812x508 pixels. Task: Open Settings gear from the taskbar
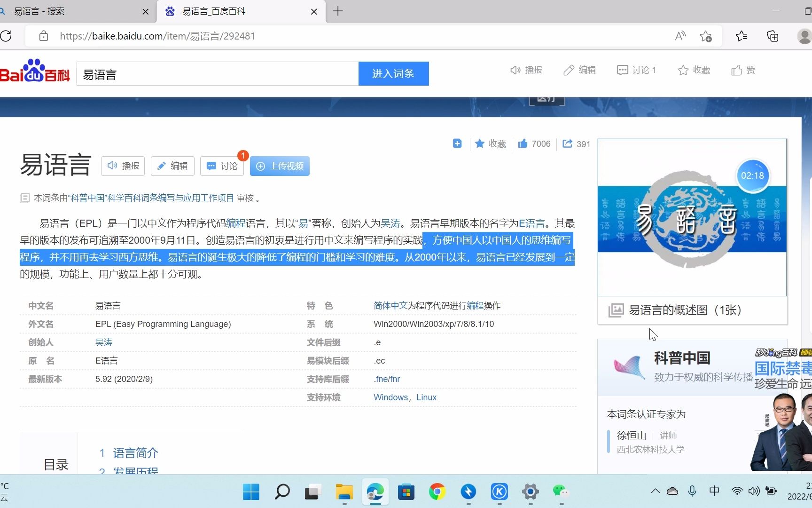[x=530, y=492]
